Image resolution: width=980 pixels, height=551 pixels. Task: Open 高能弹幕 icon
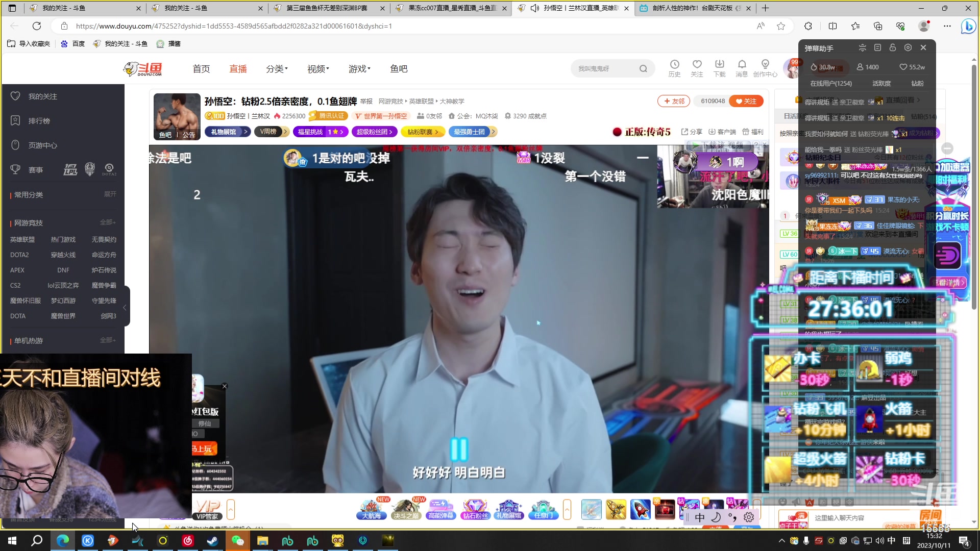pyautogui.click(x=440, y=509)
